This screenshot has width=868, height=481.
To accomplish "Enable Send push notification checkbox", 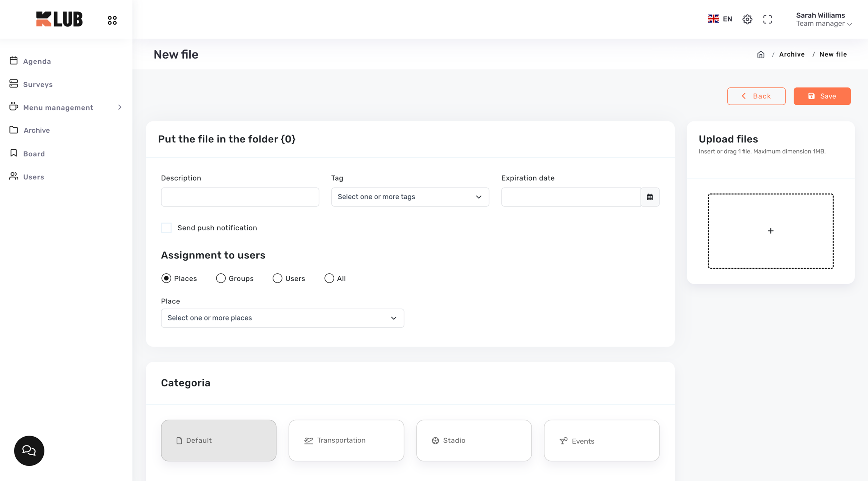I will 166,228.
